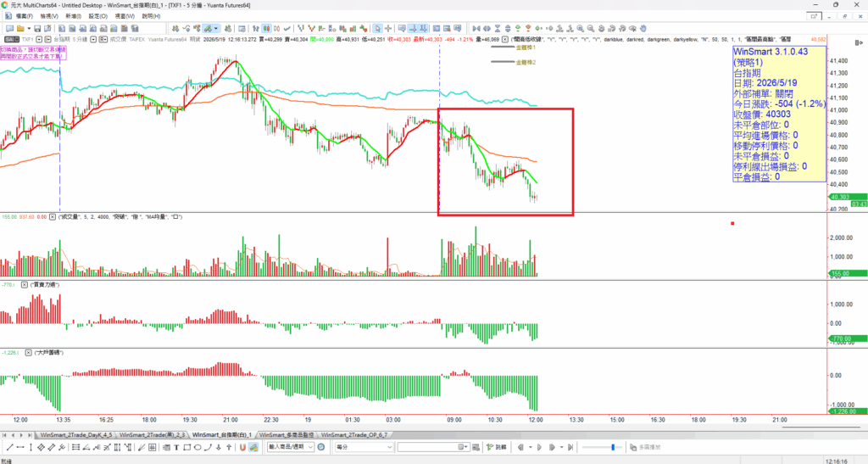The image size is (868, 464).
Task: Select the rectangle drawing tool
Action: click(x=187, y=447)
